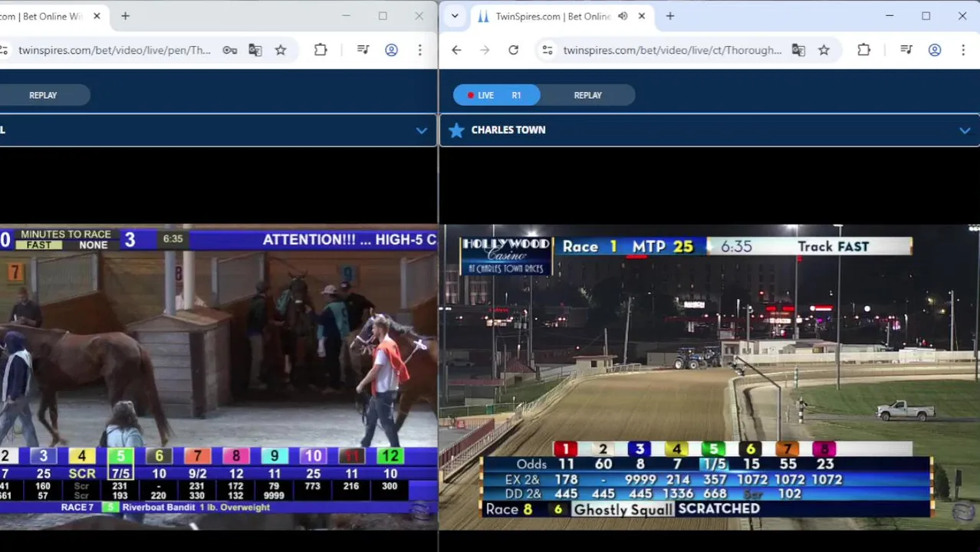Open the translate page icon in left window
This screenshot has height=552, width=980.
255,51
